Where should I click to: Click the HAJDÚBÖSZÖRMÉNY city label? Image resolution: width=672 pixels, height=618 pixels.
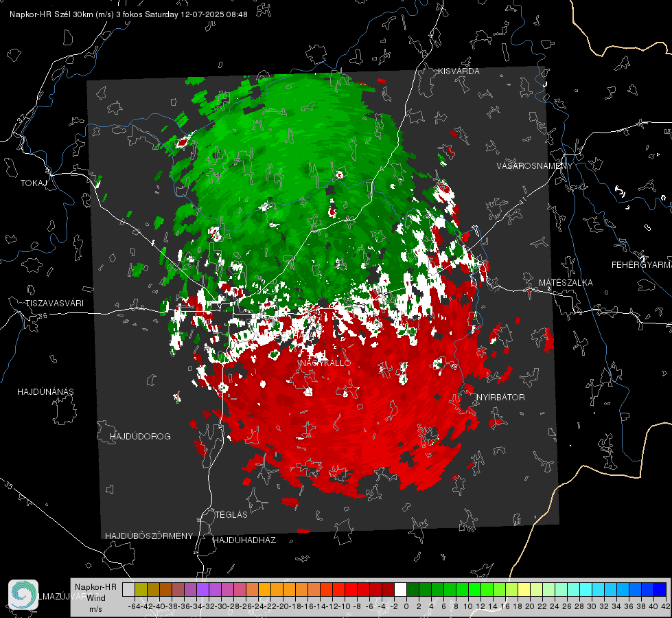(x=149, y=536)
